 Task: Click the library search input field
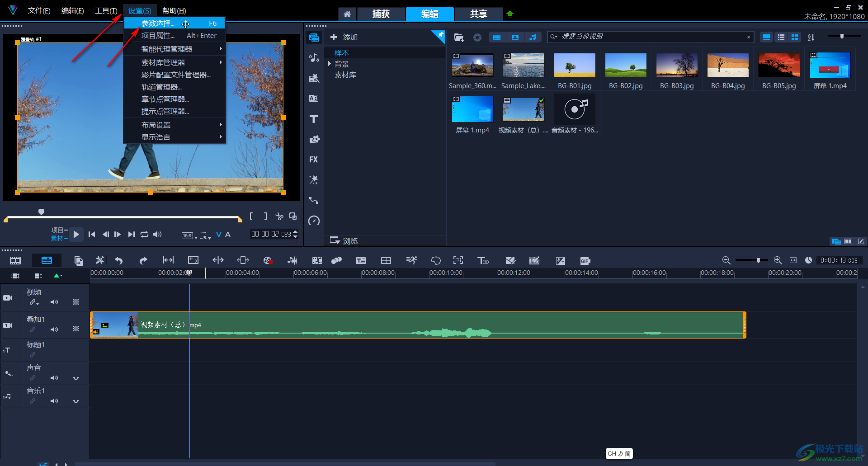[x=651, y=37]
